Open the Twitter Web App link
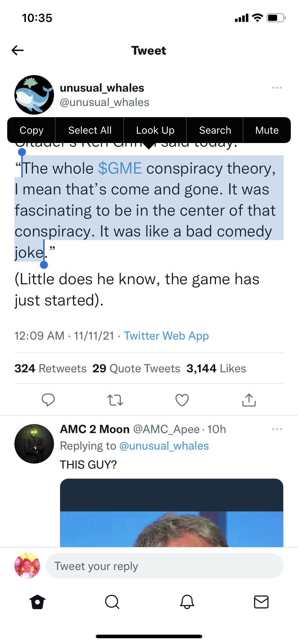Image resolution: width=298 pixels, height=644 pixels. (166, 336)
